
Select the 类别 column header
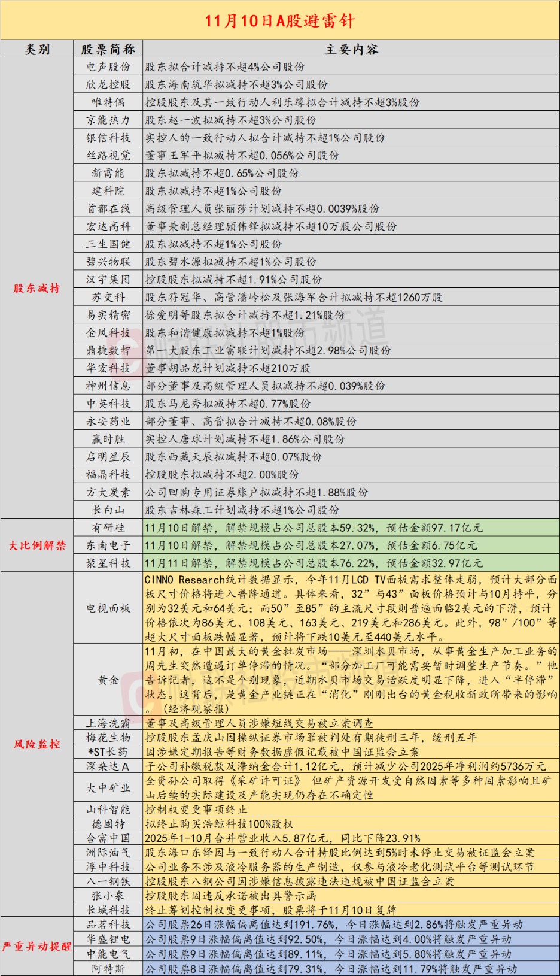[37, 49]
